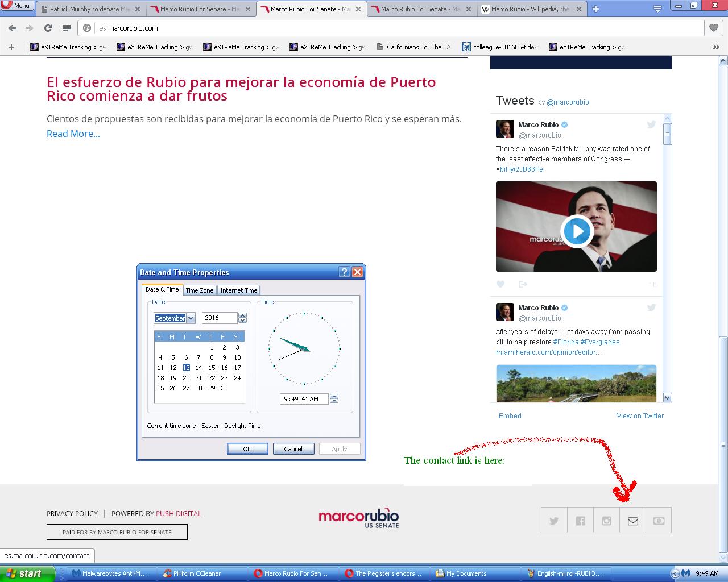Switch to Malwarebytes Anti-Malware in the taskbar
Screen dimensions: 728x582
coord(110,573)
